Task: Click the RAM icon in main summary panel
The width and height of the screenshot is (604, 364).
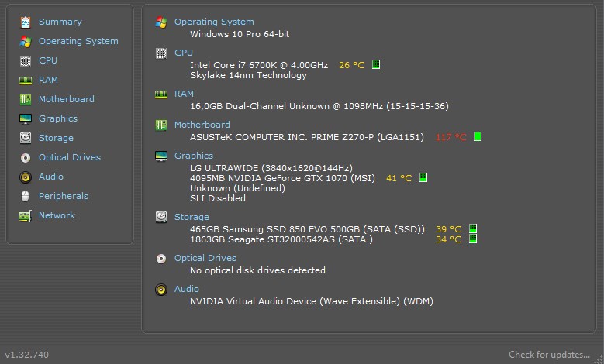Action: (x=161, y=94)
